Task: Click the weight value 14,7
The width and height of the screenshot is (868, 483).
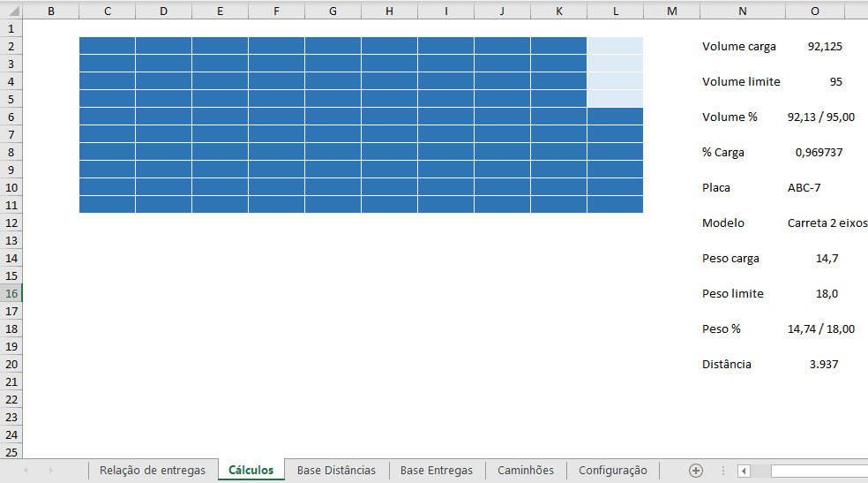Action: tap(827, 259)
